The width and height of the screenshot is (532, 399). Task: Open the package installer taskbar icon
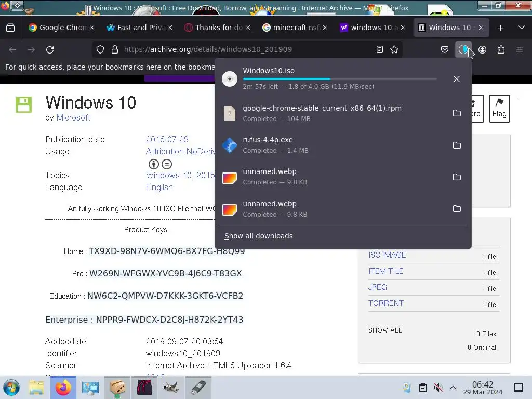point(117,388)
